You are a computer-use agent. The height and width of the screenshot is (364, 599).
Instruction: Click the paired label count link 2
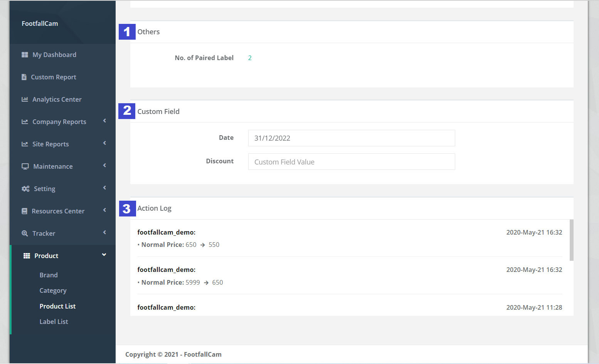[250, 58]
